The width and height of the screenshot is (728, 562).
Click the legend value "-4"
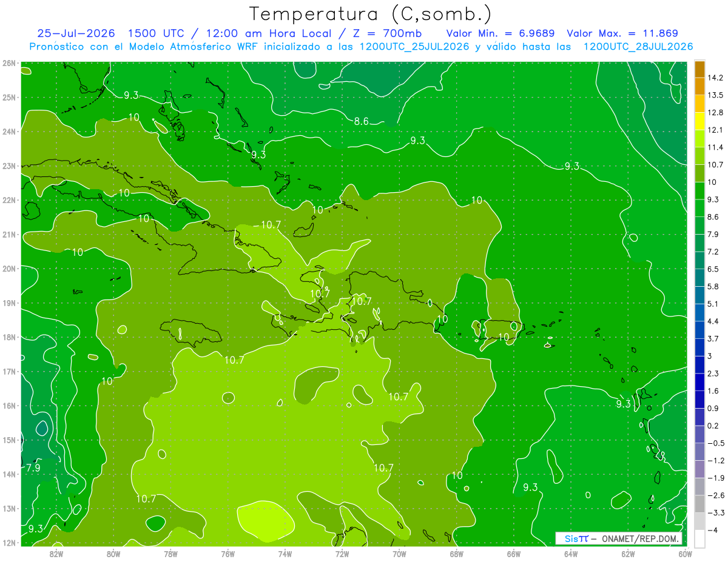pyautogui.click(x=712, y=530)
